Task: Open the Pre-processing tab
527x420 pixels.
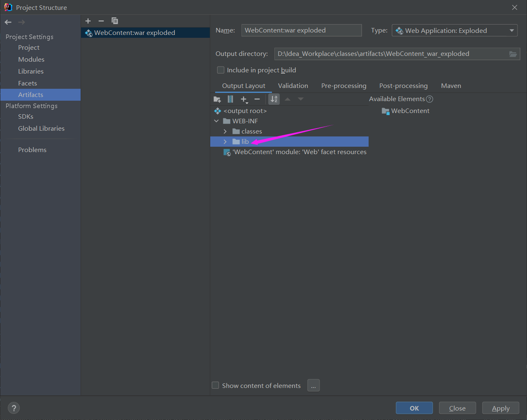Action: click(344, 86)
